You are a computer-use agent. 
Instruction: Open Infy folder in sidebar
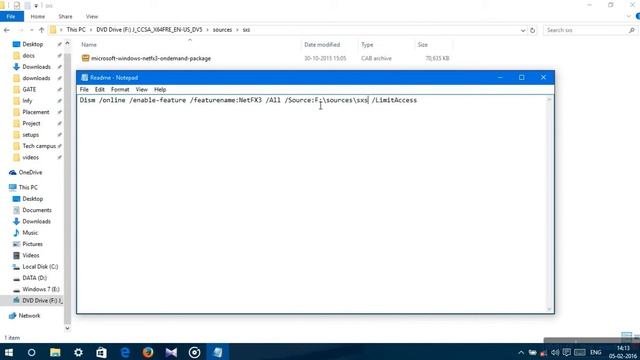pos(27,101)
